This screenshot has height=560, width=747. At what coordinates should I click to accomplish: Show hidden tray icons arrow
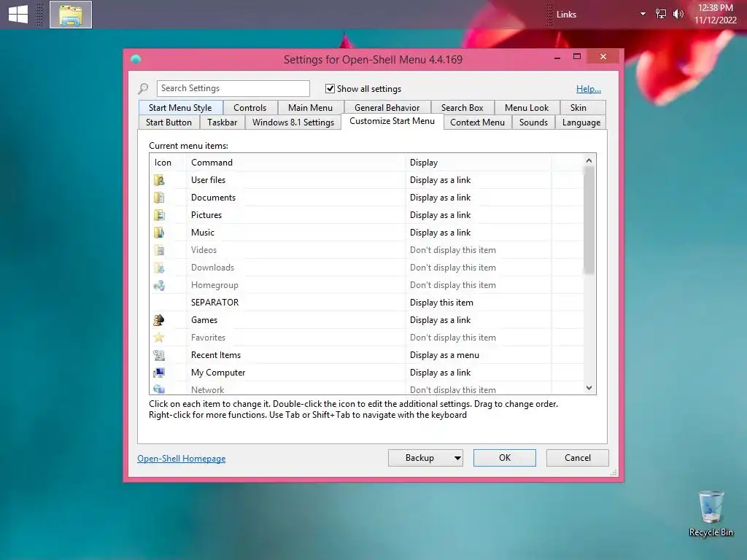pyautogui.click(x=643, y=14)
